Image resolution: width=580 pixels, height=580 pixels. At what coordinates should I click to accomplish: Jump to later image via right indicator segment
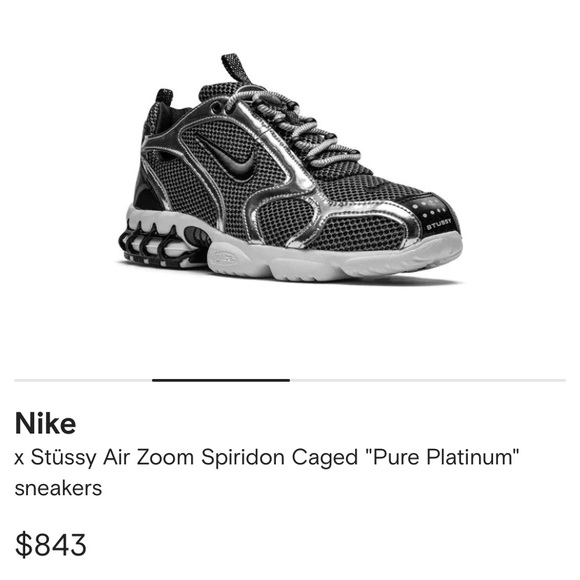[x=428, y=380]
